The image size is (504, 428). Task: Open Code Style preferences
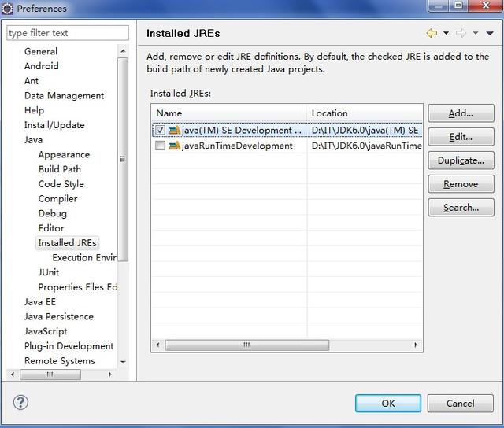[x=61, y=184]
